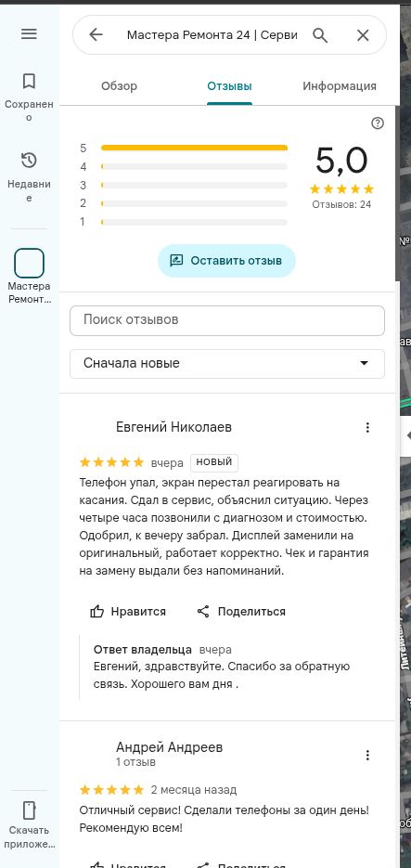This screenshot has height=868, width=411.
Task: Click the Отзывов: 24 count text
Action: coord(341,204)
